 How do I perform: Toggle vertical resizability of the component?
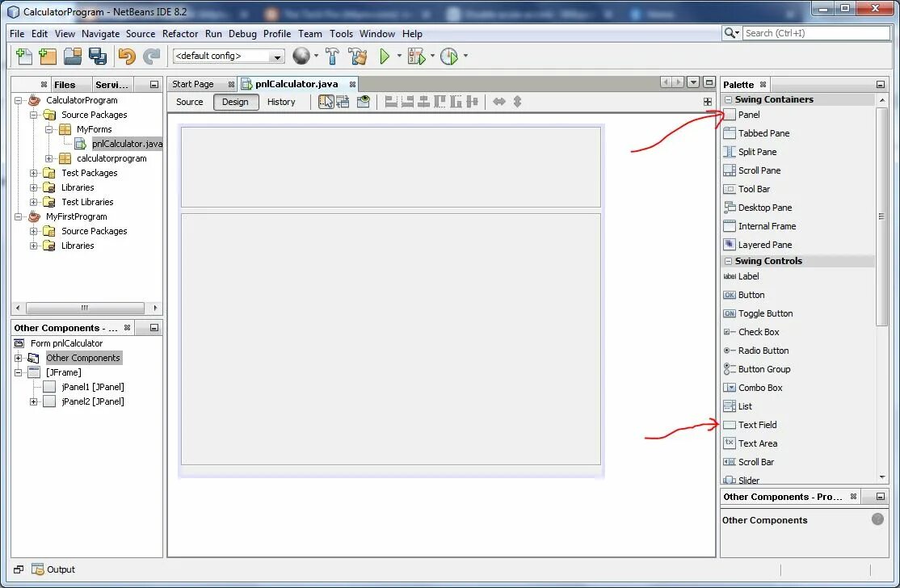point(517,102)
